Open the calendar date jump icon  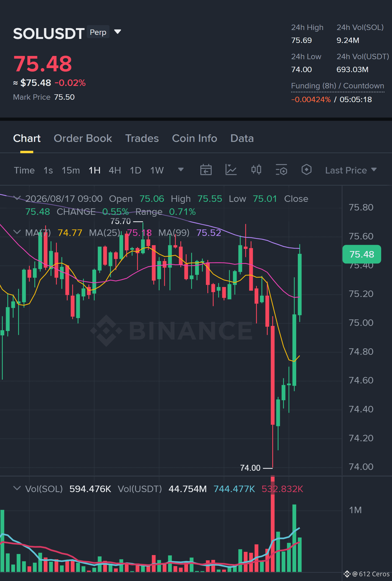pos(206,170)
